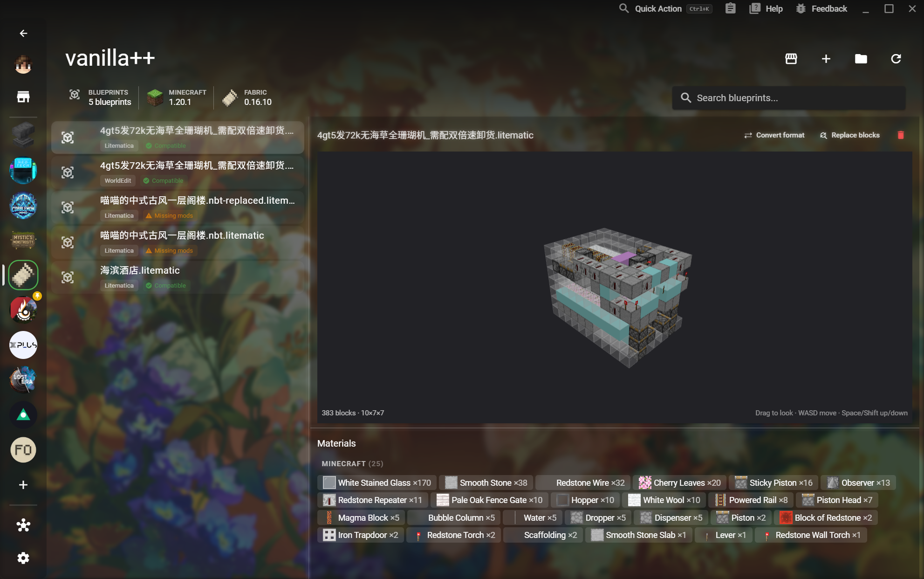924x579 pixels.
Task: Add a blueprint with the plus icon
Action: (826, 59)
